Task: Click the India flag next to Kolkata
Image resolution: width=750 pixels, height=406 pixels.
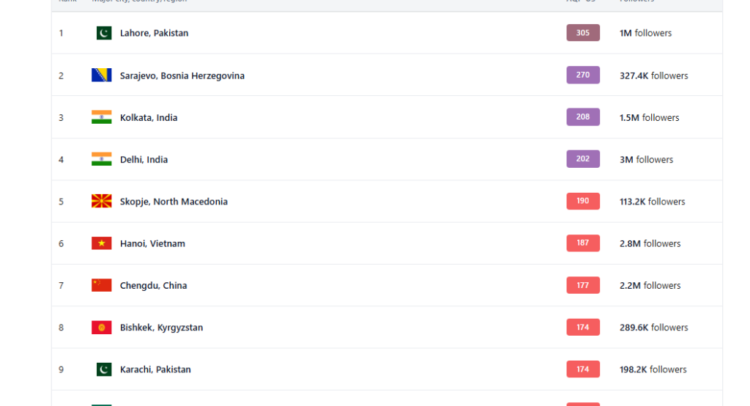Action: (101, 117)
